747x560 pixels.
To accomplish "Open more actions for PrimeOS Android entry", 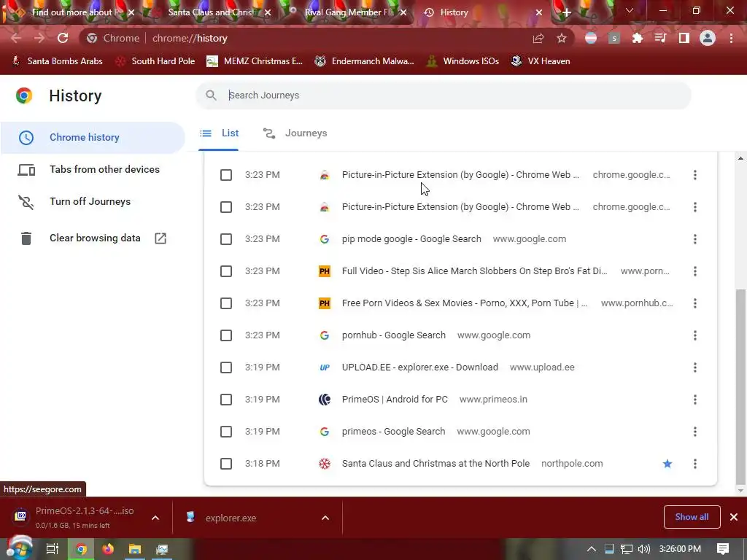I will (x=695, y=400).
